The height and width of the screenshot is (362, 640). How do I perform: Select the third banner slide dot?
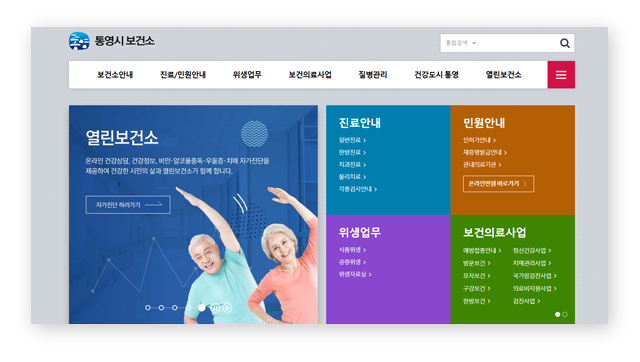[x=175, y=308]
